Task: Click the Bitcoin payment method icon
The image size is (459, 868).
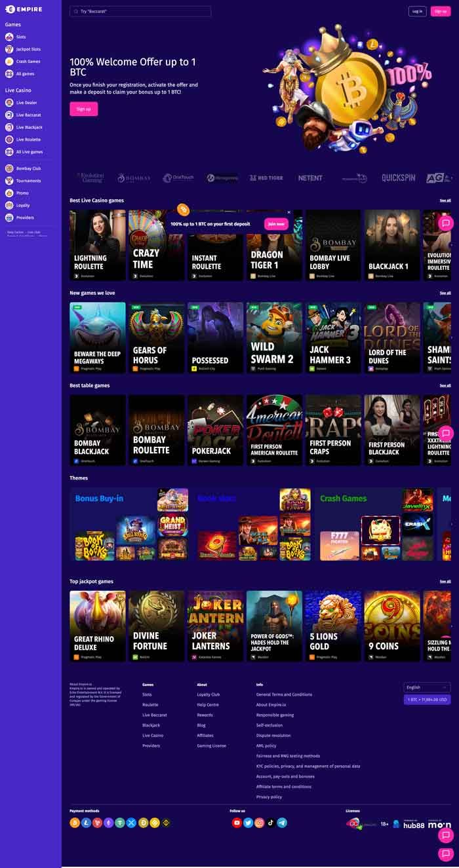Action: tap(75, 823)
